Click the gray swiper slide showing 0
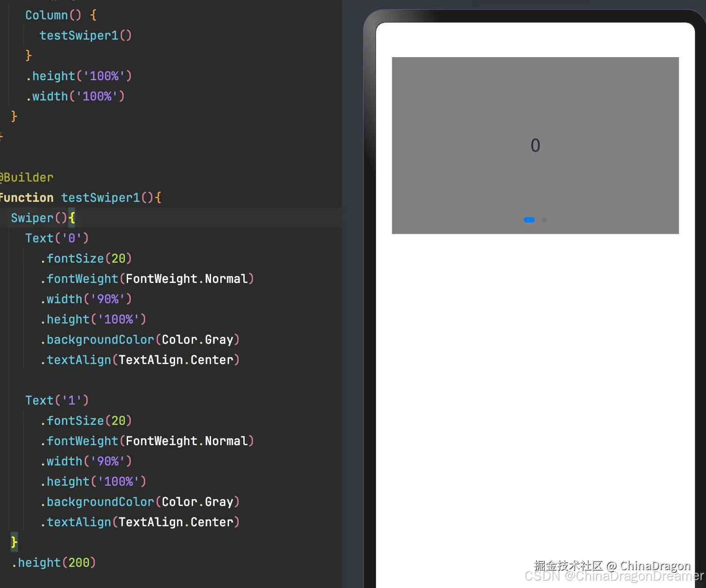 point(535,145)
